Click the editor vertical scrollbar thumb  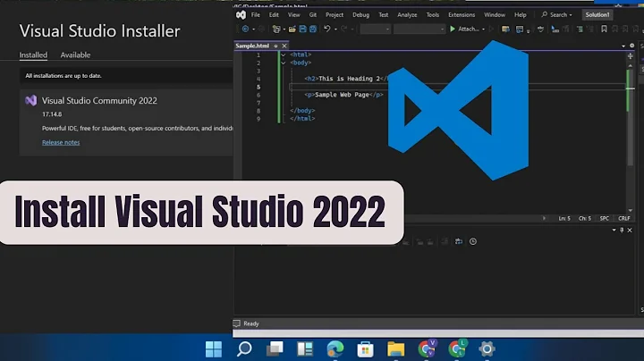coord(631,118)
